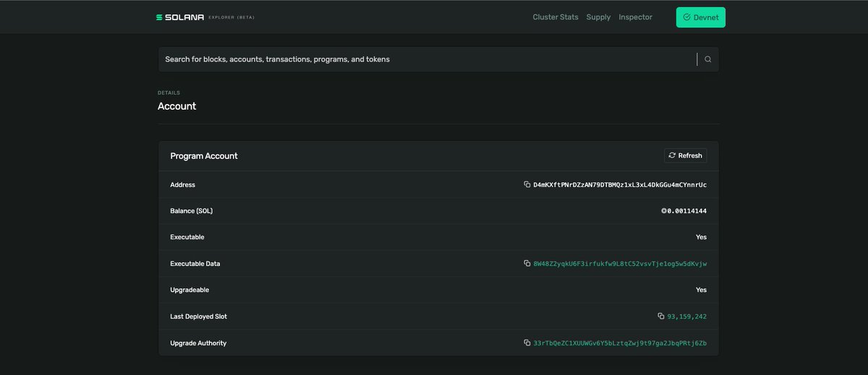Copy the Address value icon

click(x=527, y=185)
